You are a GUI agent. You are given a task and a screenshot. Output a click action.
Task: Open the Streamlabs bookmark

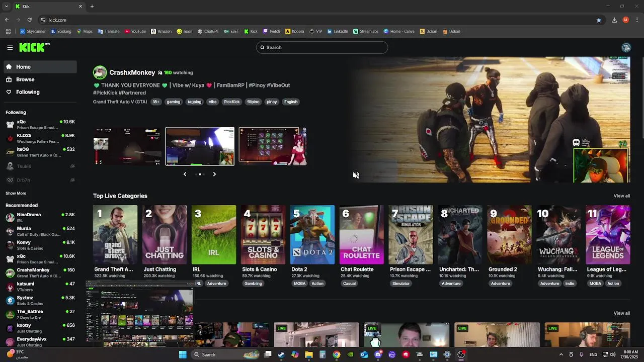pyautogui.click(x=366, y=31)
